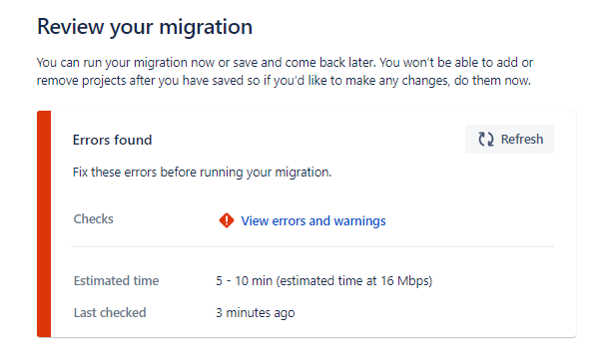The image size is (611, 364).
Task: Click the Fix these errors message
Action: (x=202, y=173)
